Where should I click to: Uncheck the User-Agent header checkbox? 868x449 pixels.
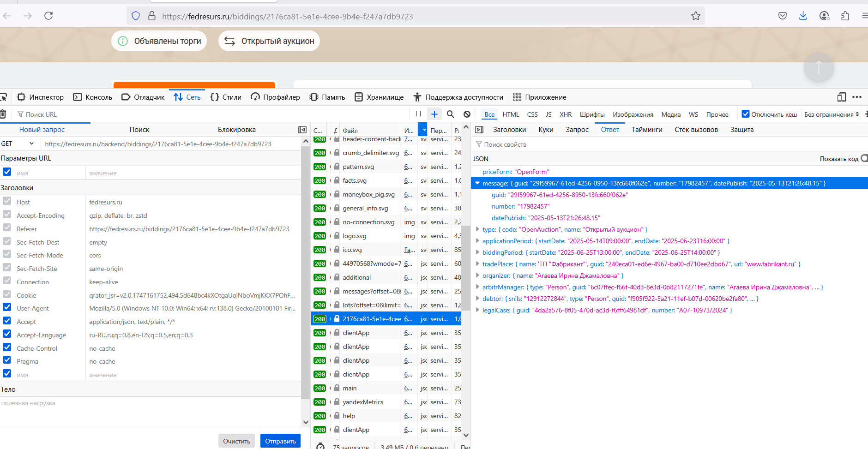pyautogui.click(x=7, y=307)
